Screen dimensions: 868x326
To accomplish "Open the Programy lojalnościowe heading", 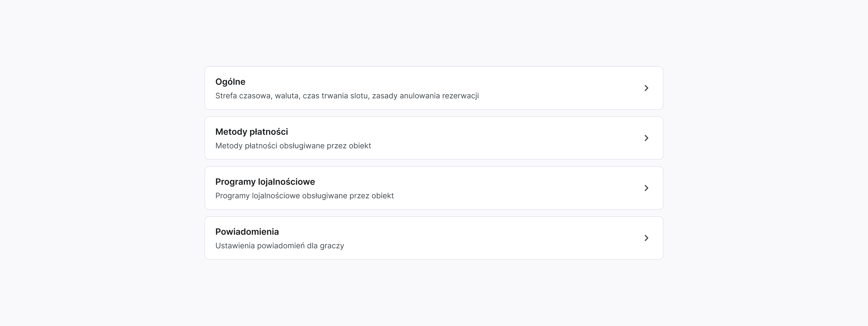I will point(265,181).
